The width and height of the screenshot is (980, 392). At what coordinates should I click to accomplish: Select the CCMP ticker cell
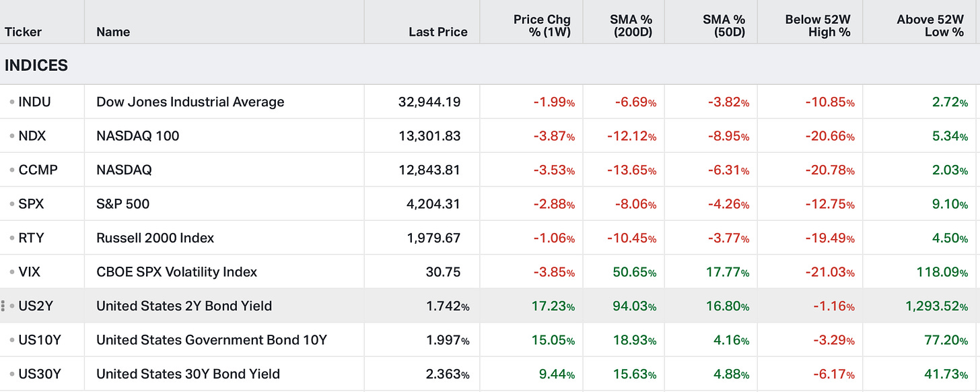coord(38,170)
